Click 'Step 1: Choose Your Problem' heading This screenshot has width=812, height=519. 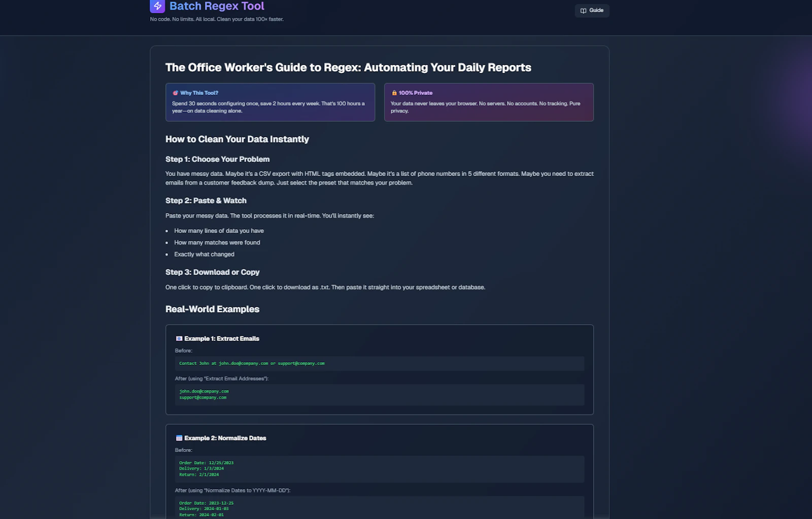click(217, 159)
